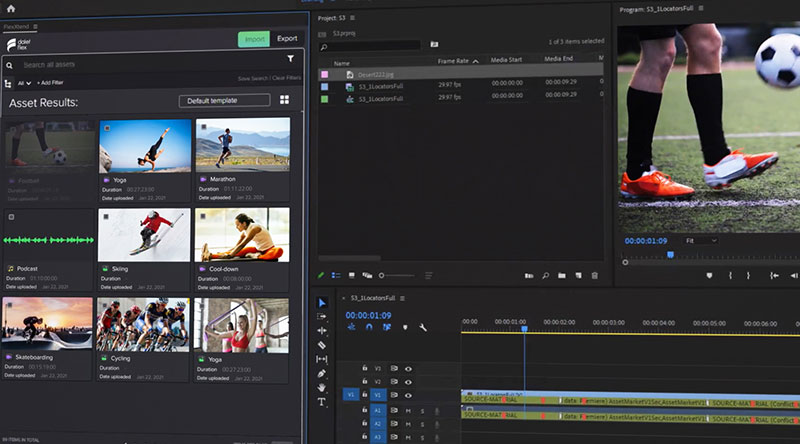Viewport: 800px width, 444px height.
Task: Click the Project panel pencil icon
Action: pos(321,275)
